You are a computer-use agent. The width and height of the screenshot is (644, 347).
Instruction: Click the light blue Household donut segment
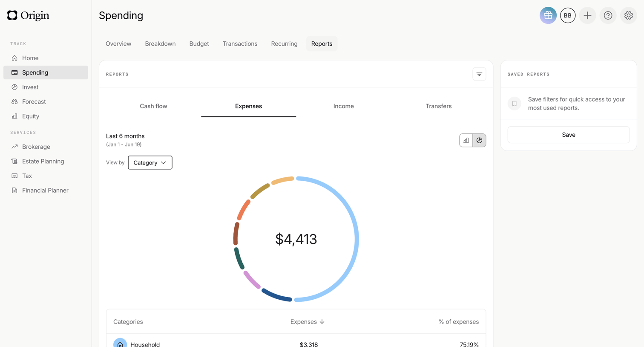tap(356, 239)
